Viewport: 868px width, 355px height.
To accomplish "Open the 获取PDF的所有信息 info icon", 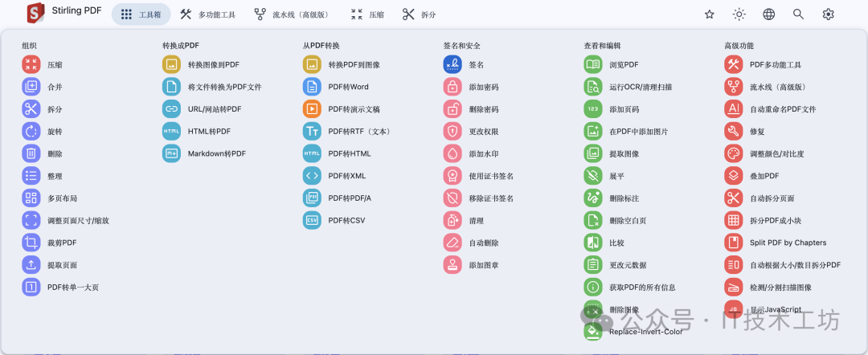I will coord(593,287).
